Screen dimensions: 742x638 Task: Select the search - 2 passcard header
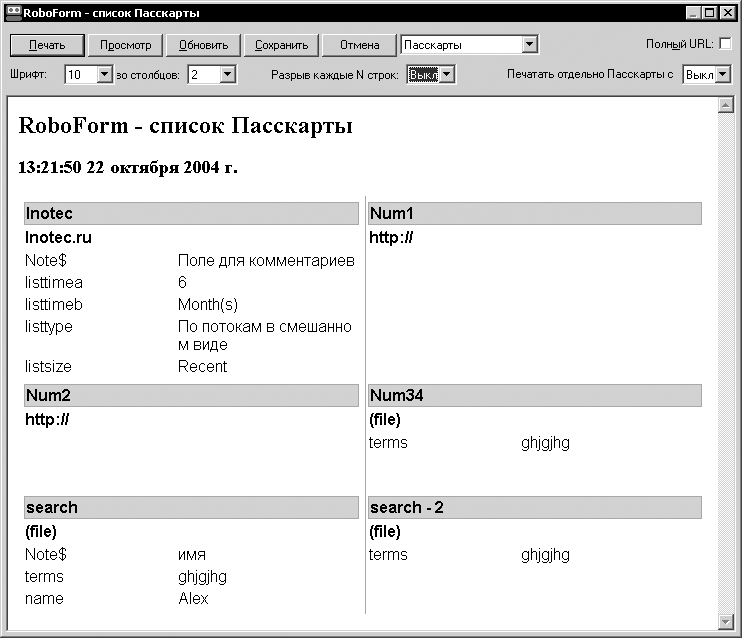pyautogui.click(x=535, y=507)
